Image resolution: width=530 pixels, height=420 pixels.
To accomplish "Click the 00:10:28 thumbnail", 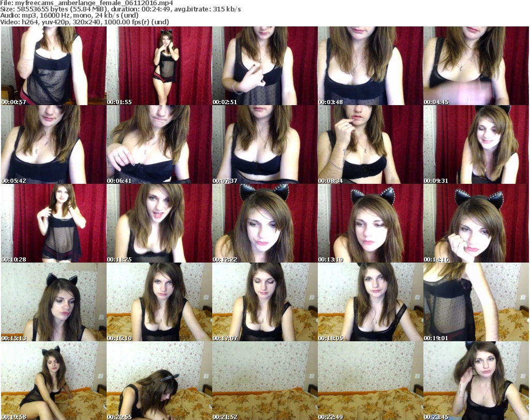I will pyautogui.click(x=53, y=223).
